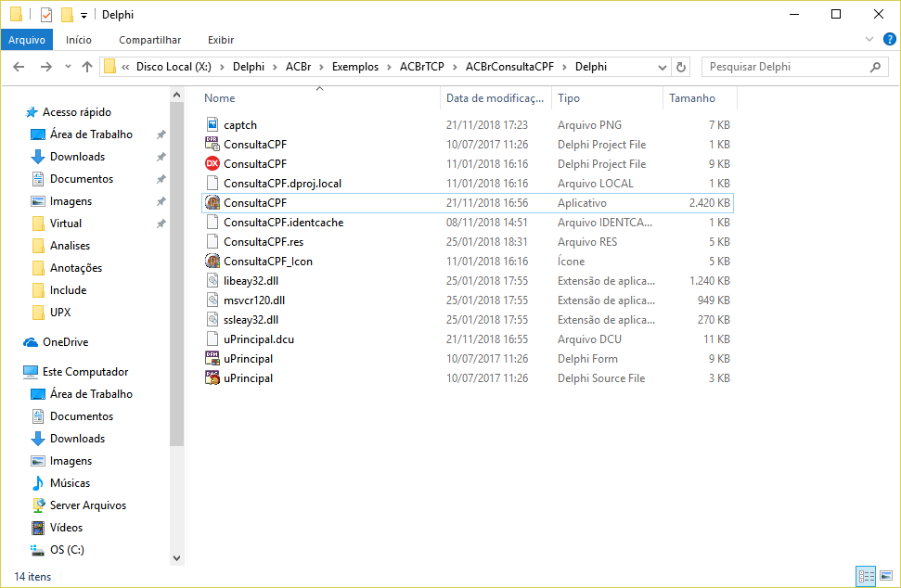This screenshot has height=588, width=901.
Task: Navigate to Exemplos in the breadcrumb
Action: (355, 67)
